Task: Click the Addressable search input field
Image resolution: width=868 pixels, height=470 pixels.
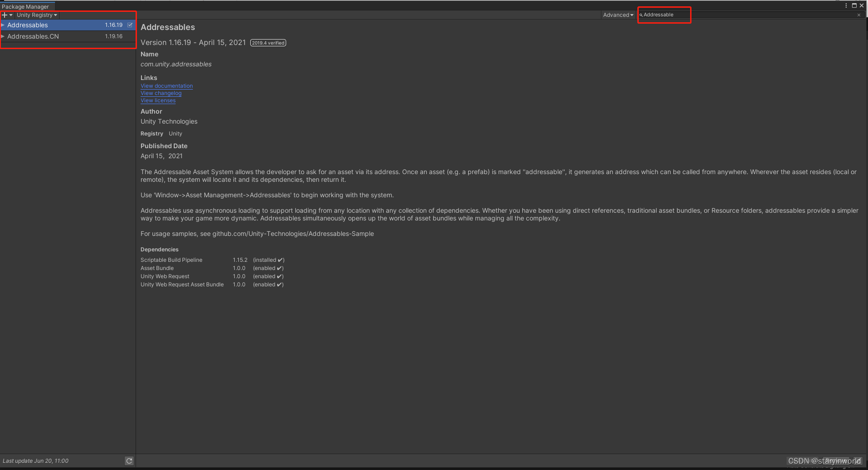Action: 750,15
